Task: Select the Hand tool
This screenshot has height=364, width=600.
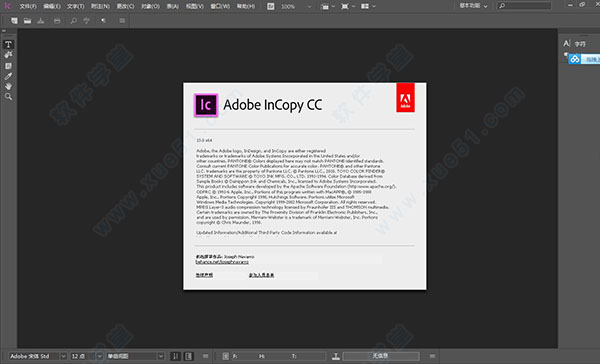Action: tap(8, 87)
